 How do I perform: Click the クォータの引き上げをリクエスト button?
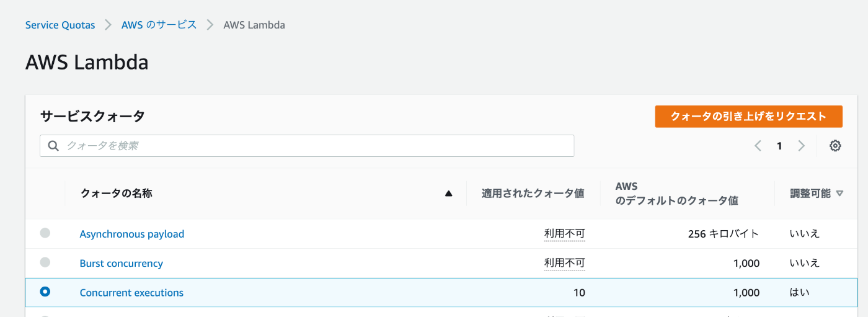click(x=748, y=116)
